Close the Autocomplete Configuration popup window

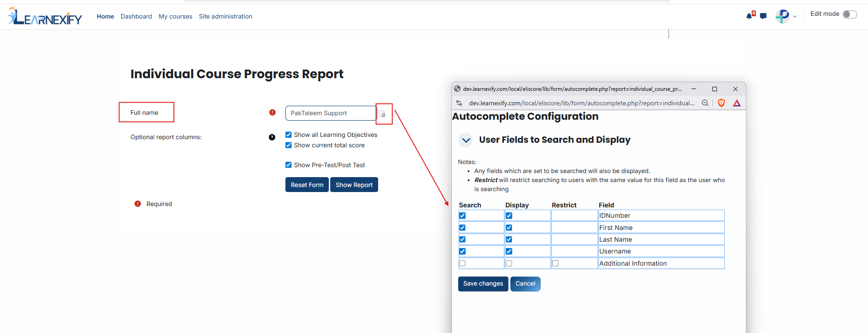pos(735,89)
